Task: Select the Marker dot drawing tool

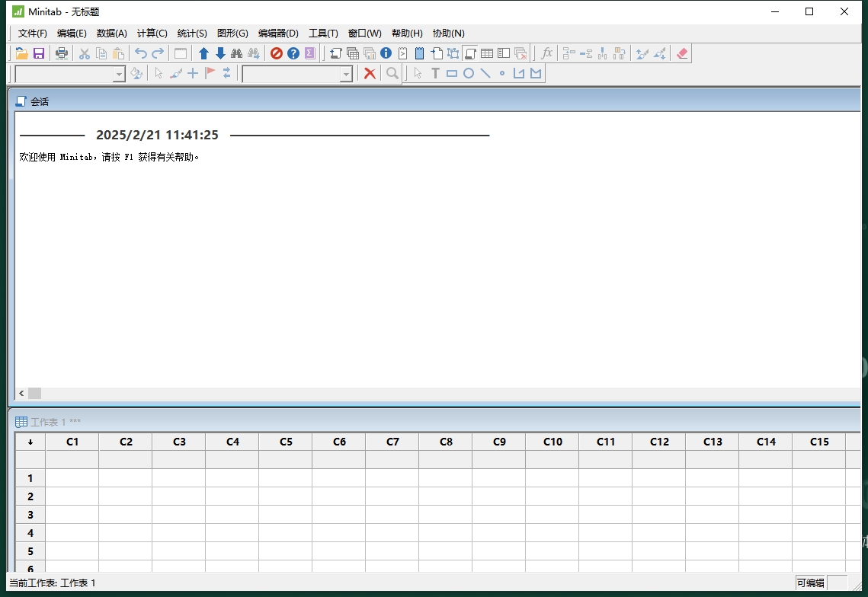Action: [502, 73]
